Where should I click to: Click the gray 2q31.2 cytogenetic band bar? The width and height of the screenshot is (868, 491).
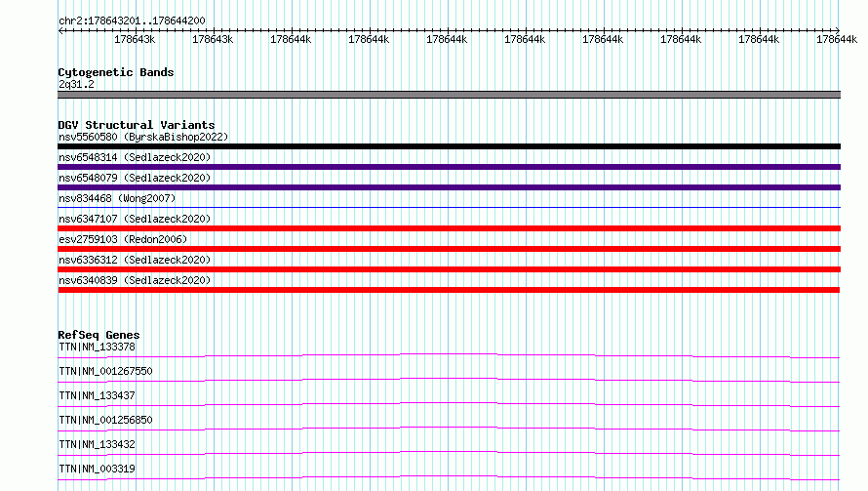449,95
